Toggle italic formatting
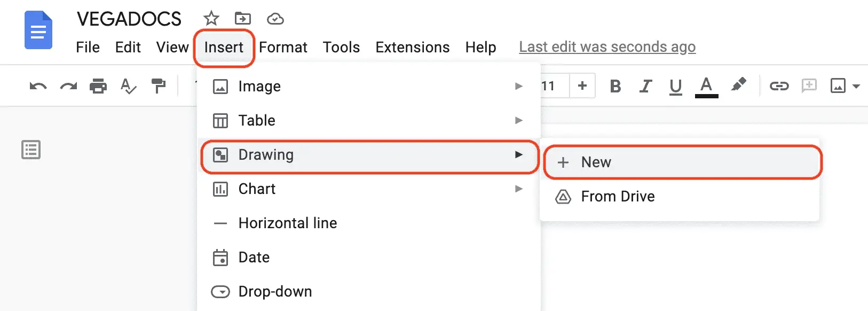This screenshot has width=868, height=311. pyautogui.click(x=645, y=85)
